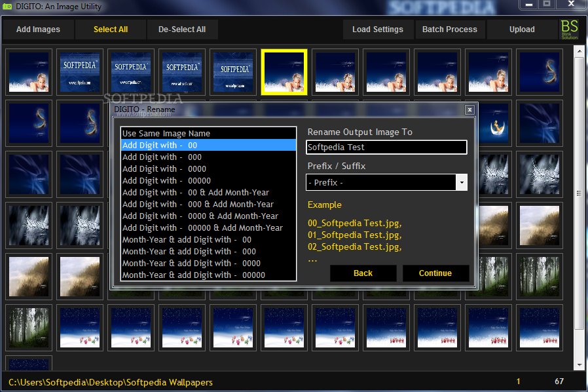Image resolution: width=588 pixels, height=392 pixels.
Task: Edit the Rename Output Image To field
Action: click(x=386, y=147)
